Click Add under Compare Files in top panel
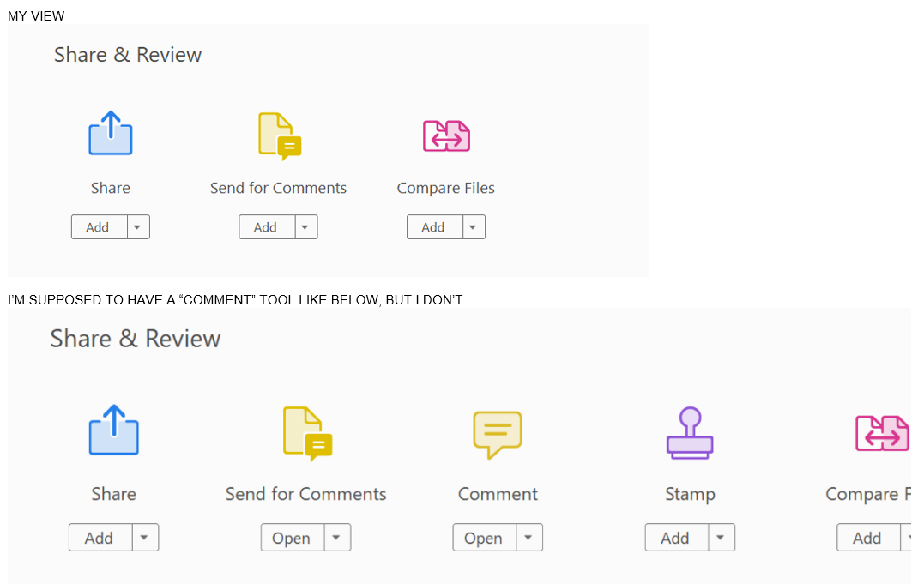The image size is (924, 584). [434, 226]
